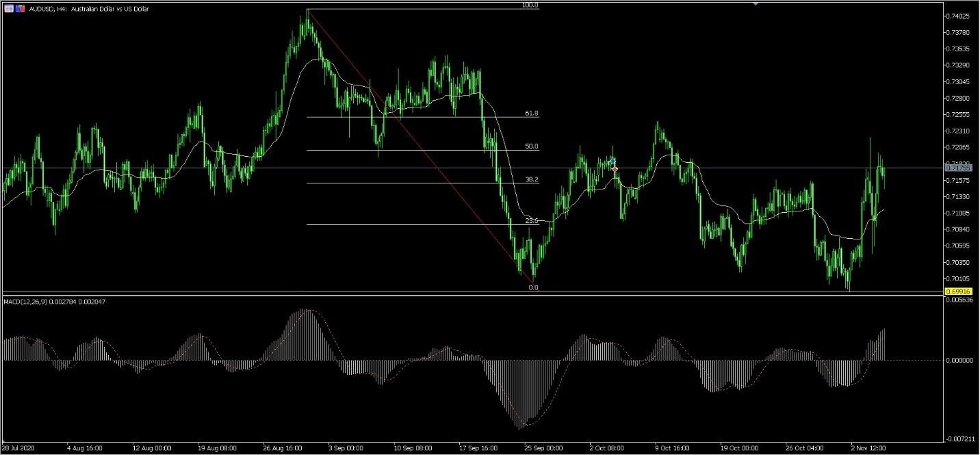Click the AUDUSD, H4 chart title text
Viewport: 980px width, 455px height.
click(x=88, y=9)
